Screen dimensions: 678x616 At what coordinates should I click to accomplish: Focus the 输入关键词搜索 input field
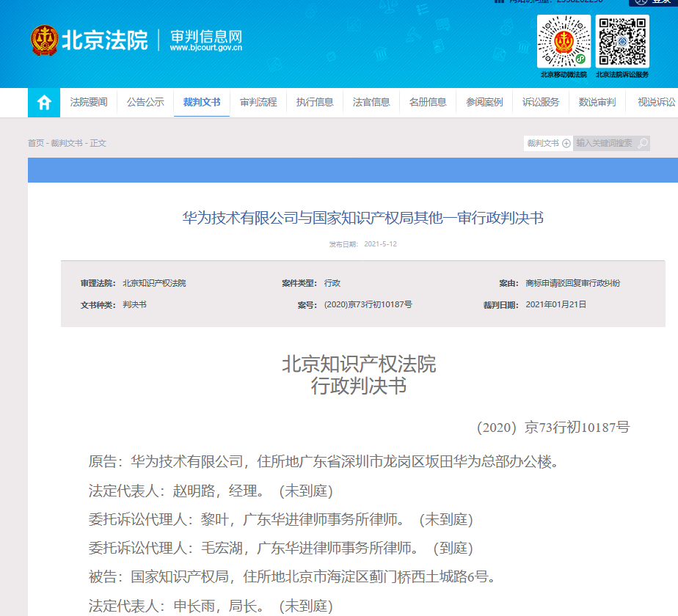tap(605, 143)
